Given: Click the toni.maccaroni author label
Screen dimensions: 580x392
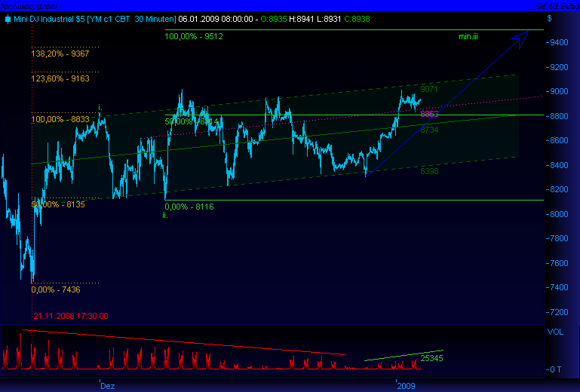Looking at the screenshot, I should pos(29,6).
